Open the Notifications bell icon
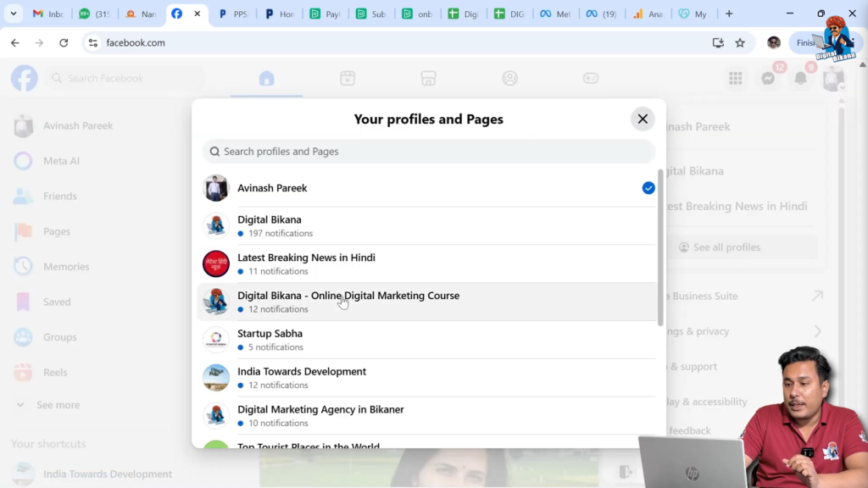This screenshot has width=868, height=488. coord(800,79)
